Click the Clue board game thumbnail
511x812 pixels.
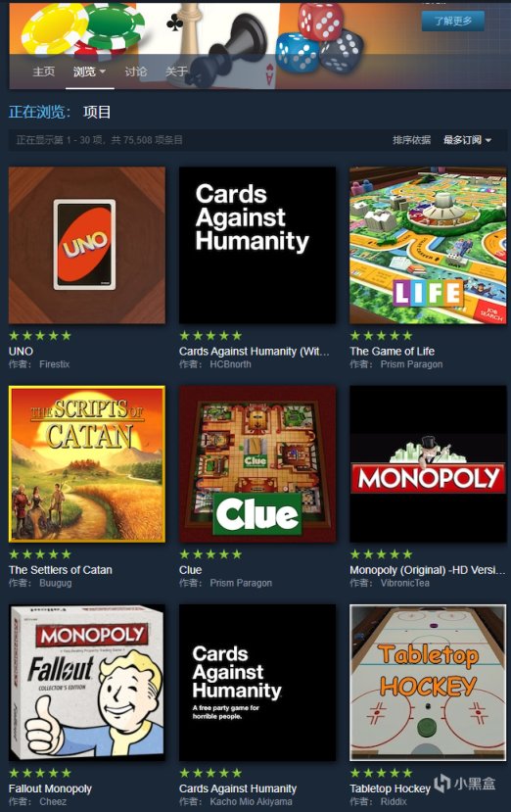click(x=257, y=464)
